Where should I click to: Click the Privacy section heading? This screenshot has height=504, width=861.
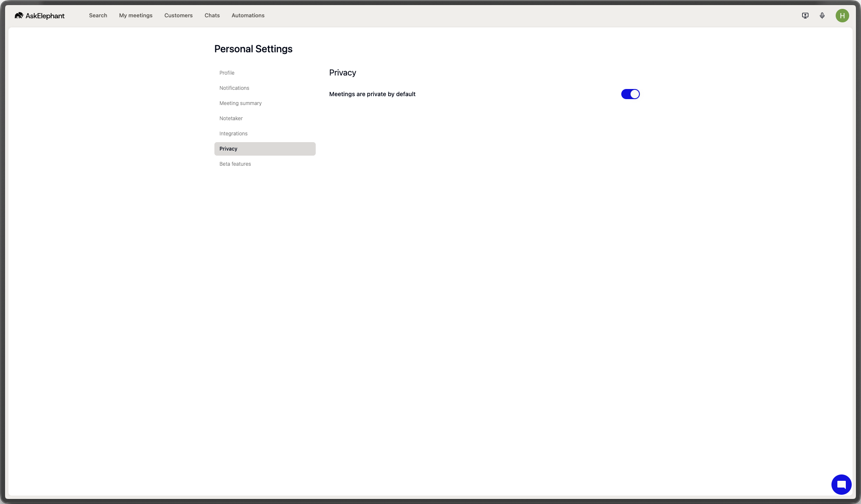tap(342, 73)
